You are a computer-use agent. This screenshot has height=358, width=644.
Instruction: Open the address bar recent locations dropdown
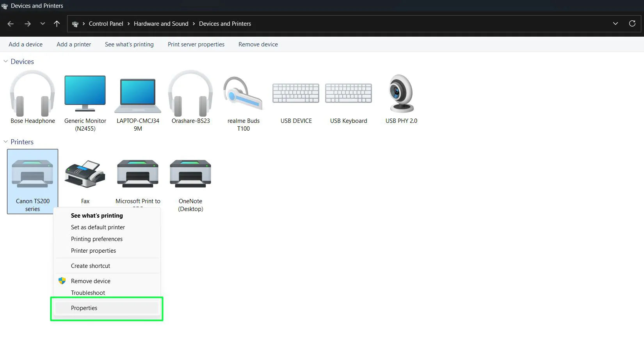pos(615,23)
